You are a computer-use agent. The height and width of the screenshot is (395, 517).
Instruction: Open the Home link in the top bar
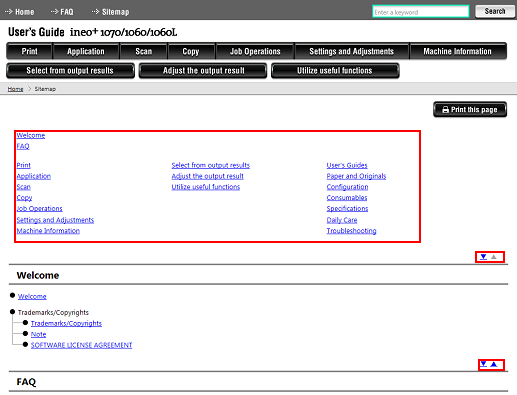pyautogui.click(x=19, y=12)
